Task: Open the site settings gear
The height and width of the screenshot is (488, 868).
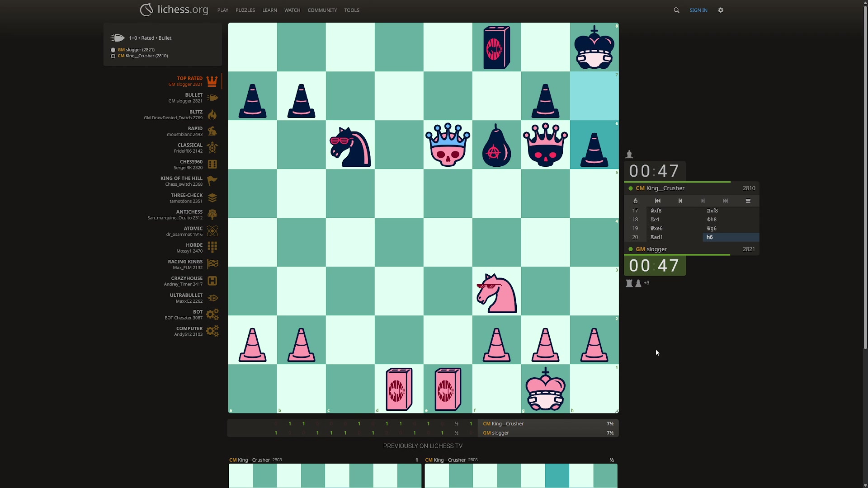Action: [x=720, y=10]
